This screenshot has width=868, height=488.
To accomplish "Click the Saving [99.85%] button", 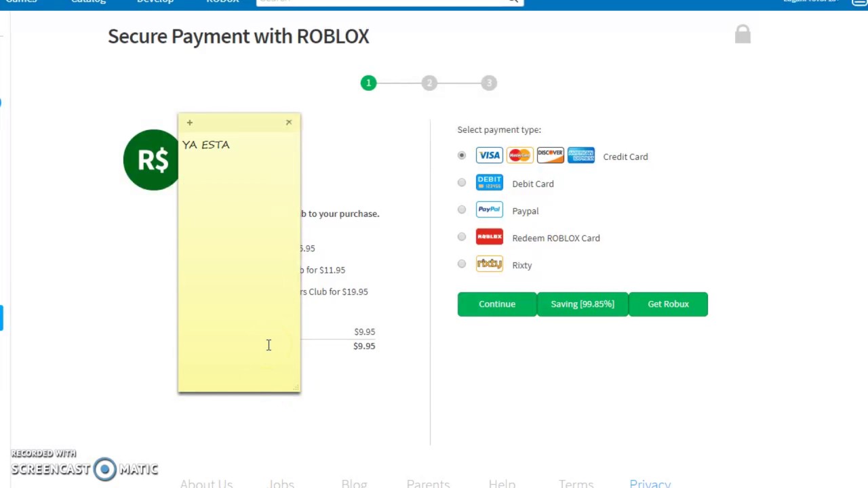I will [583, 304].
